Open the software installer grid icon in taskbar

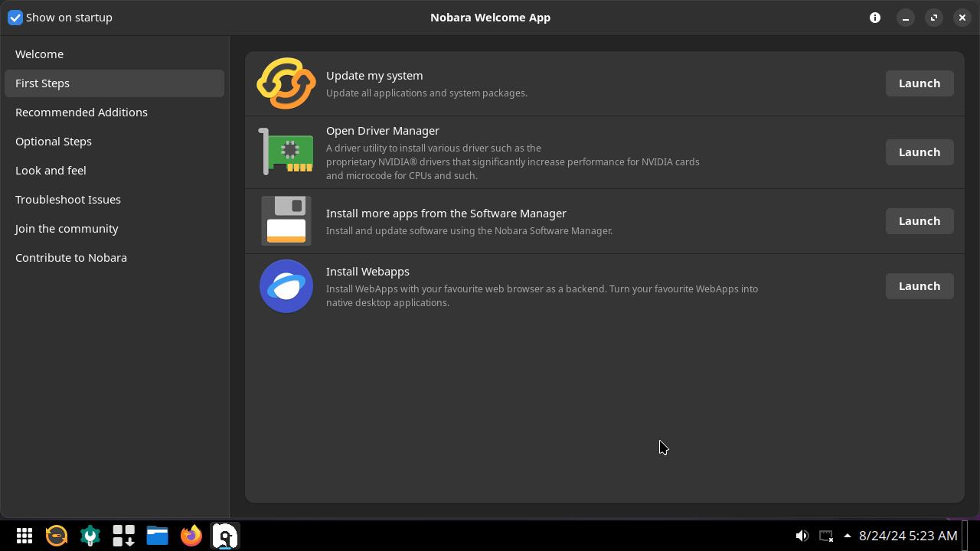coord(124,536)
